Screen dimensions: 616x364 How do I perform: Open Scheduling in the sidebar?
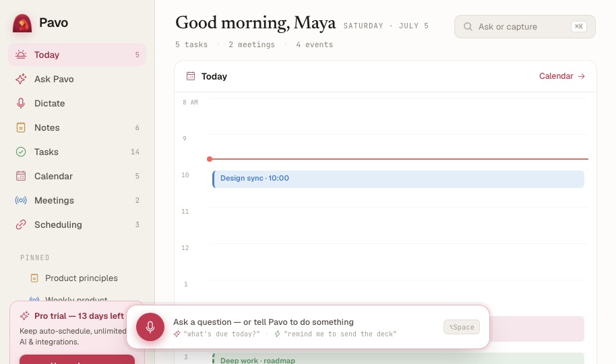click(x=77, y=224)
